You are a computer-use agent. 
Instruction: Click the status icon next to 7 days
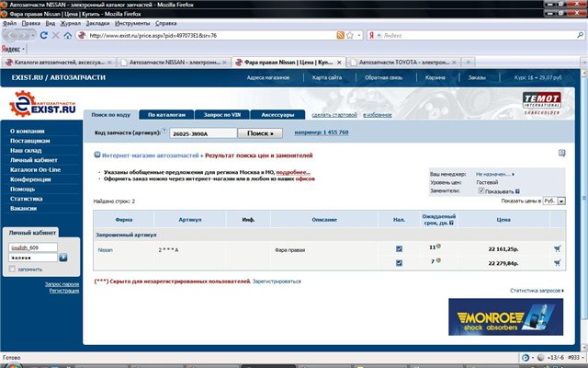tap(438, 260)
